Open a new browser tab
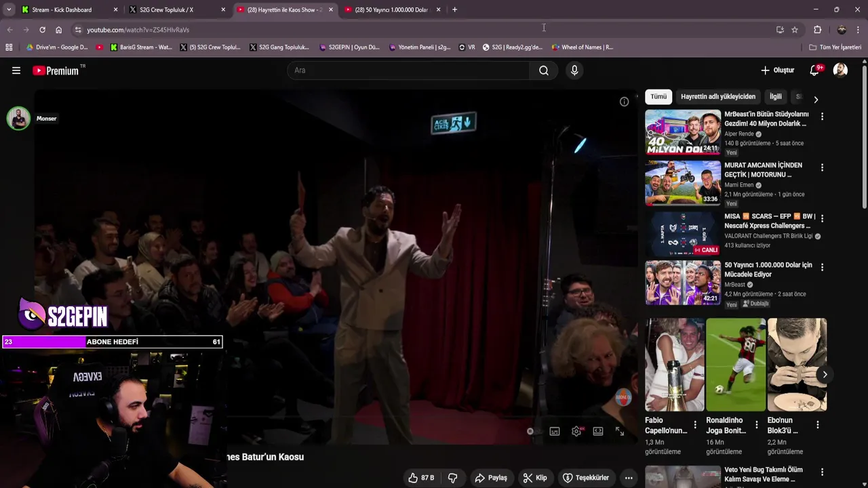This screenshot has width=868, height=488. [454, 9]
